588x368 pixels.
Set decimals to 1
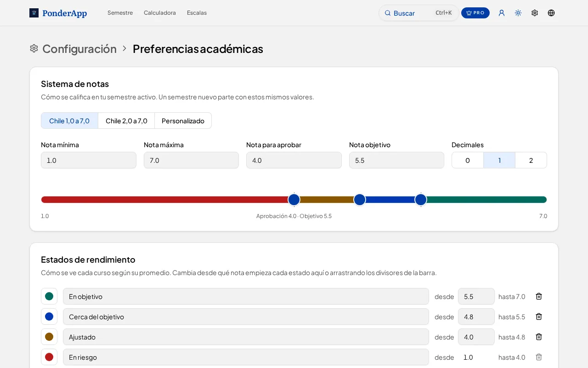click(499, 160)
